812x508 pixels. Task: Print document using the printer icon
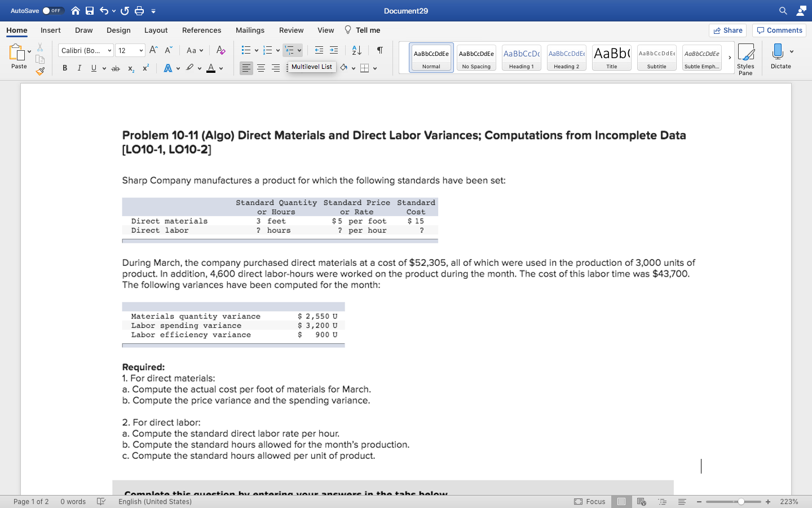139,11
